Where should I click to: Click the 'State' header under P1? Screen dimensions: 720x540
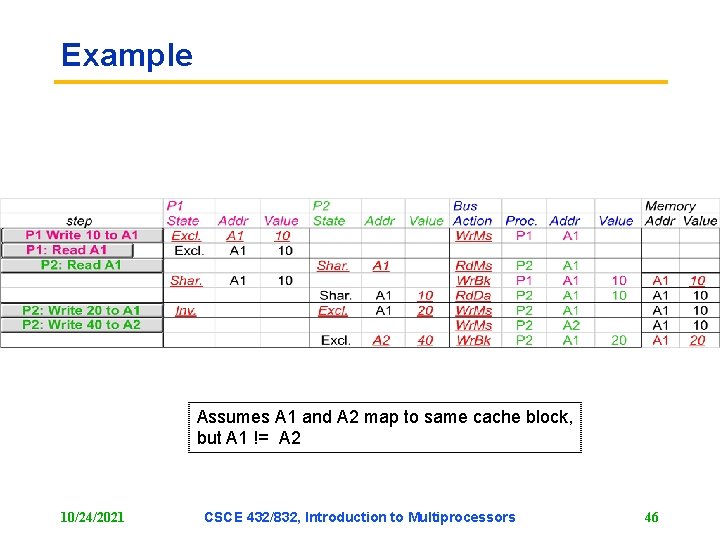tap(183, 221)
